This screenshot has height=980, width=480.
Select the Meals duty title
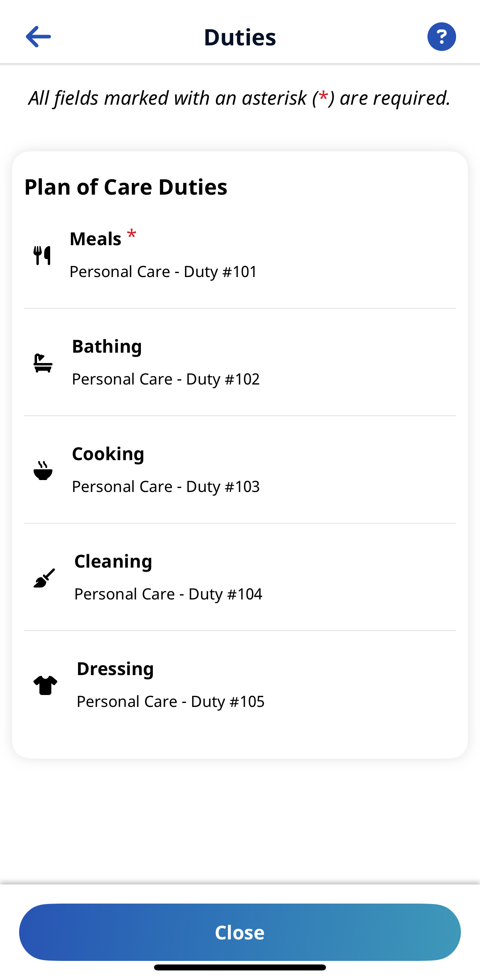pyautogui.click(x=96, y=239)
